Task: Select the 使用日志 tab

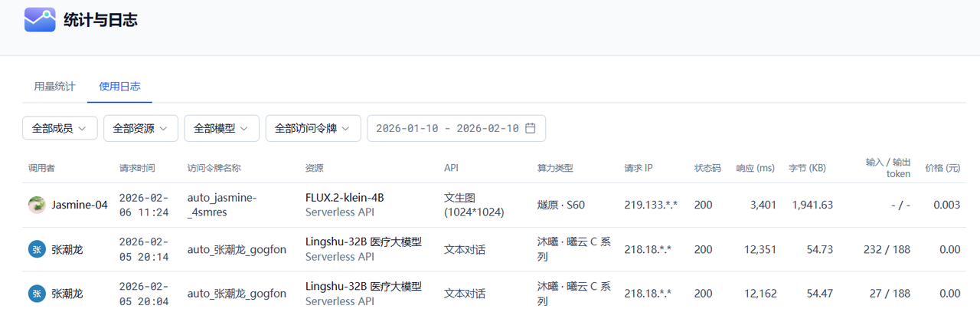Action: point(119,87)
